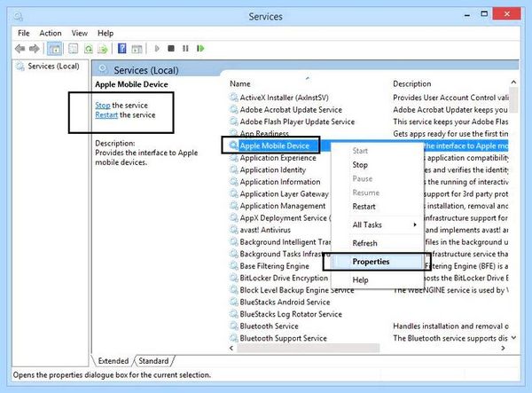This screenshot has width=532, height=393.
Task: Click the Refresh toolbar icon
Action: coord(88,49)
